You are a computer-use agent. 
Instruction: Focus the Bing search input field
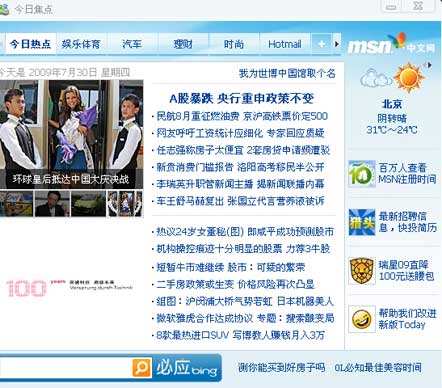coord(65,368)
